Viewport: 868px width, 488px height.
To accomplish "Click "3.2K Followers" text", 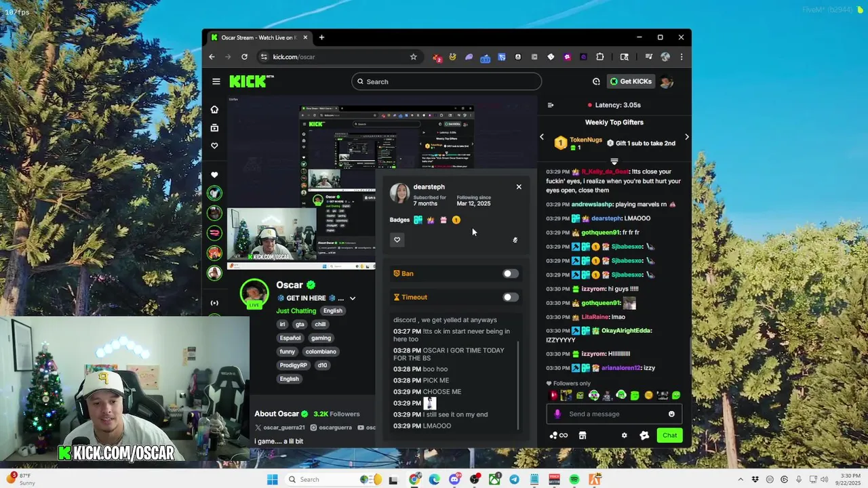I will (336, 413).
